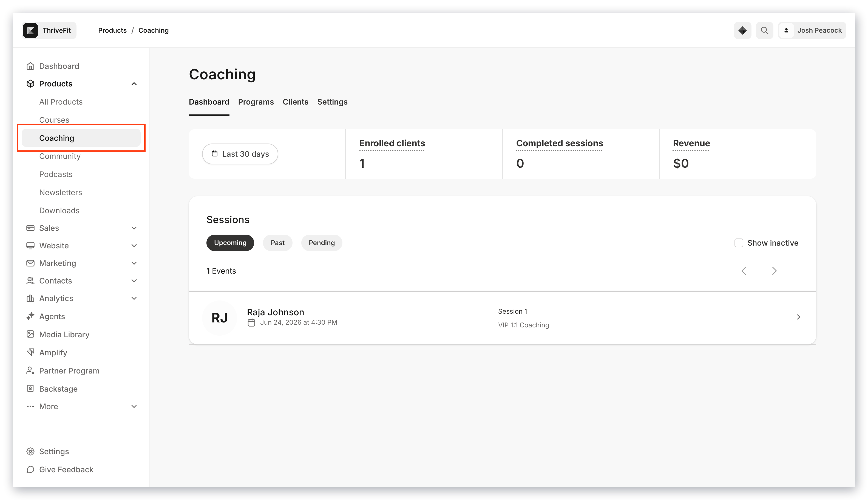The width and height of the screenshot is (868, 500).
Task: Click the Products cube icon
Action: [30, 83]
